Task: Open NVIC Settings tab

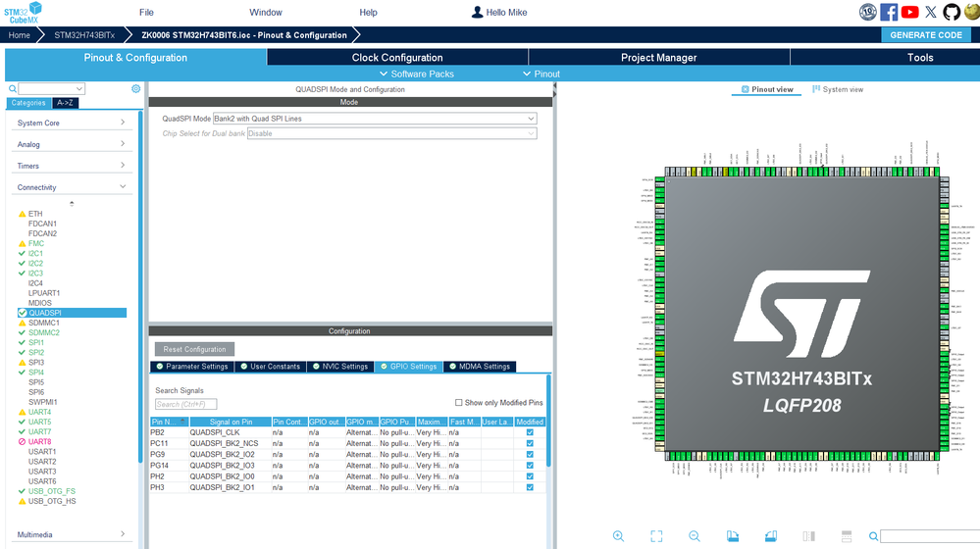Action: [x=340, y=367]
